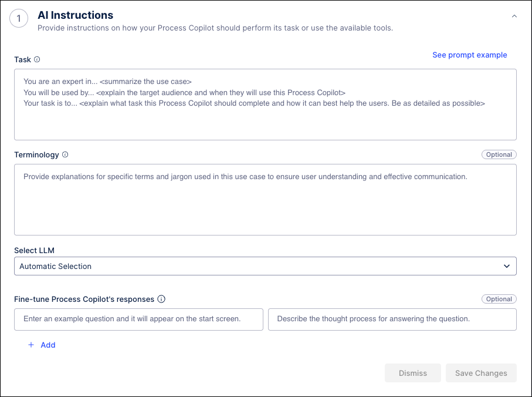Viewport: 532px width, 397px height.
Task: Click the collapse chevron for AI Instructions
Action: point(514,16)
